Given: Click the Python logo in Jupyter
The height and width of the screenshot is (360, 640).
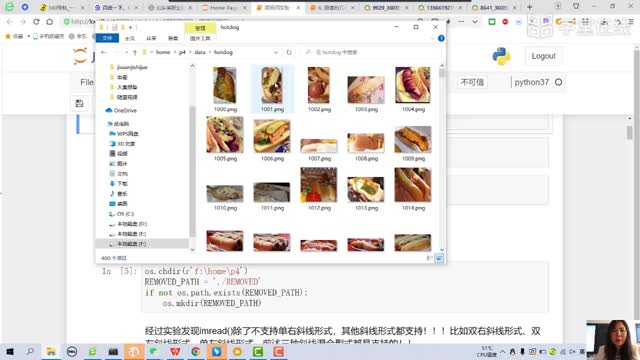Looking at the screenshot, I should [501, 56].
